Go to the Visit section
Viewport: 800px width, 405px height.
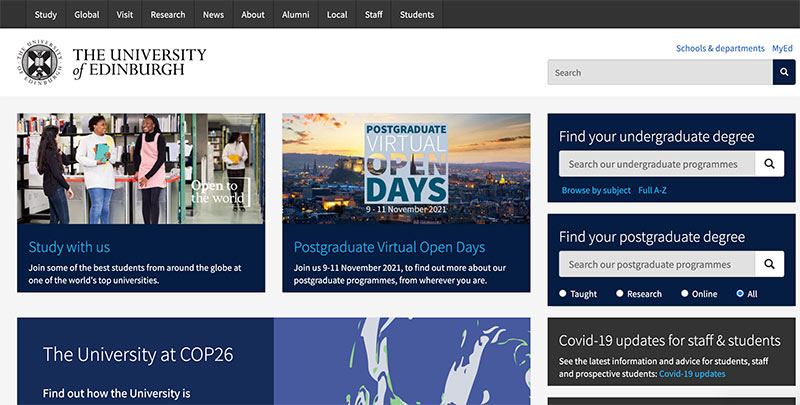click(x=124, y=14)
